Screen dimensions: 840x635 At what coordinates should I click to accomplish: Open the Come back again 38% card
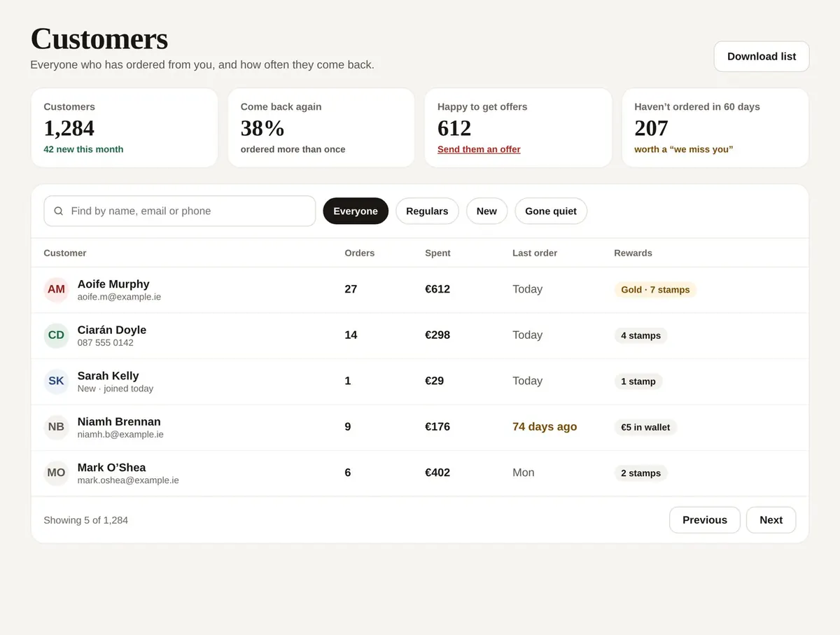pyautogui.click(x=321, y=127)
